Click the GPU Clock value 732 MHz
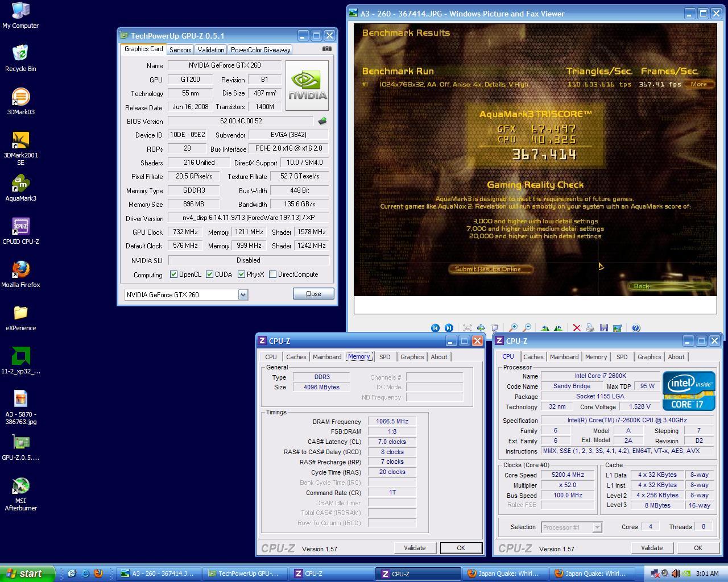This screenshot has height=582, width=728. (x=185, y=232)
